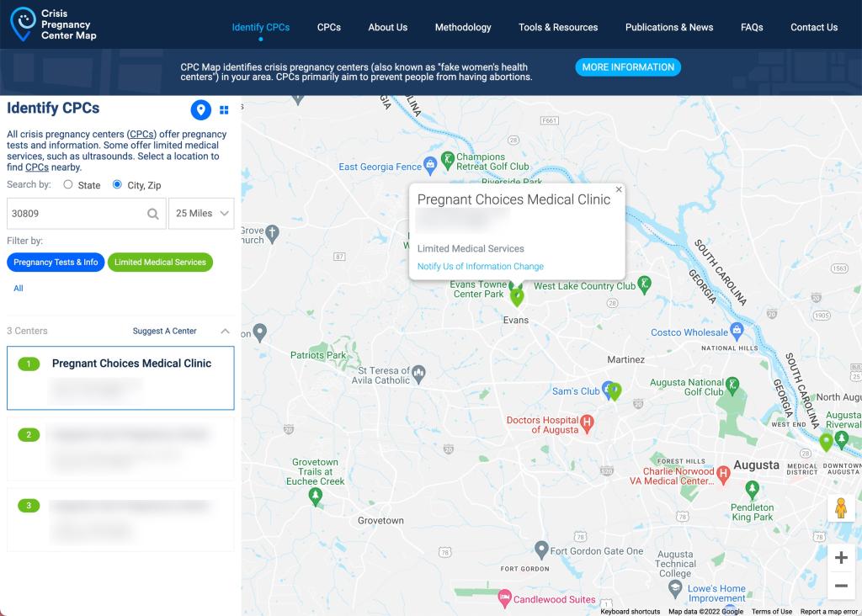The height and width of the screenshot is (616, 862).
Task: Open the Methodology menu item
Action: coord(463,28)
